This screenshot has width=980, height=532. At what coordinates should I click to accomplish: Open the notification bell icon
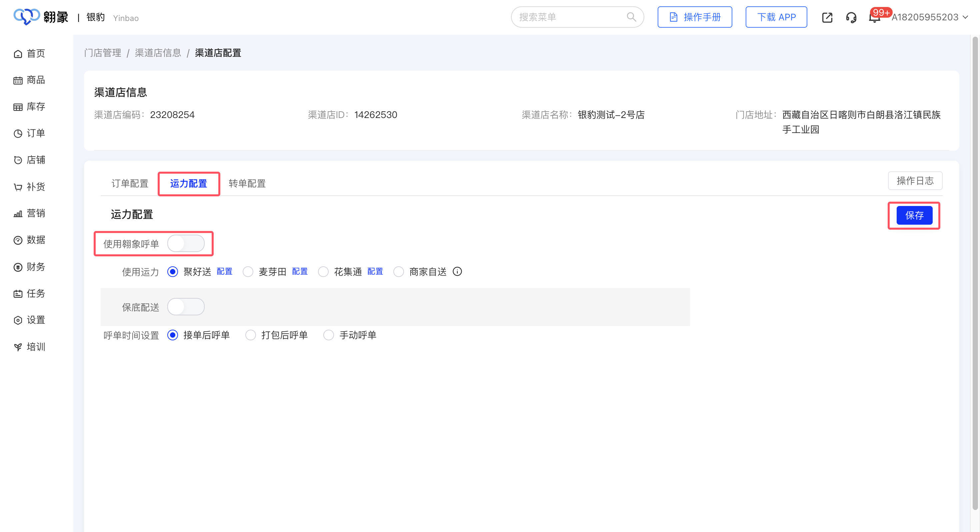click(x=874, y=18)
